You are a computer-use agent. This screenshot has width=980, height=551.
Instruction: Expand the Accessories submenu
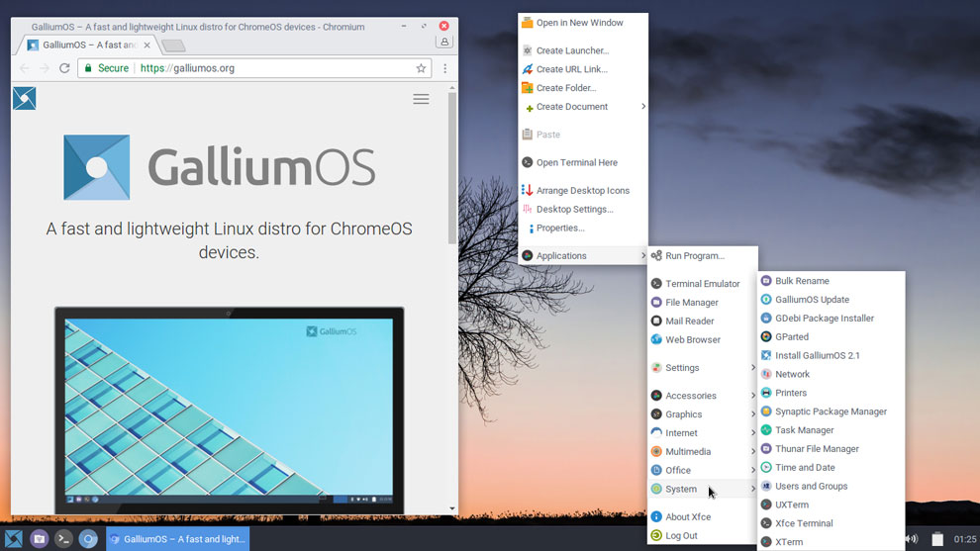(703, 396)
